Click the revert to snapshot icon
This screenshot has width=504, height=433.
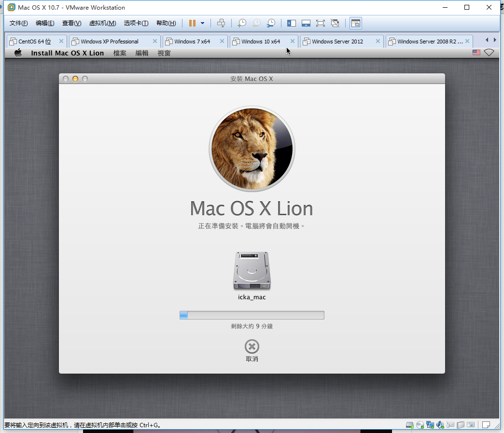pos(256,23)
